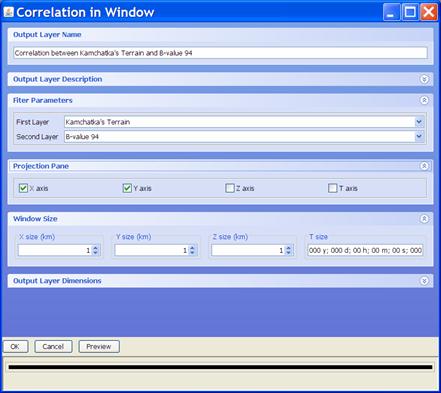This screenshot has height=393, width=441.
Task: Uncheck the X axis checkbox
Action: (23, 188)
